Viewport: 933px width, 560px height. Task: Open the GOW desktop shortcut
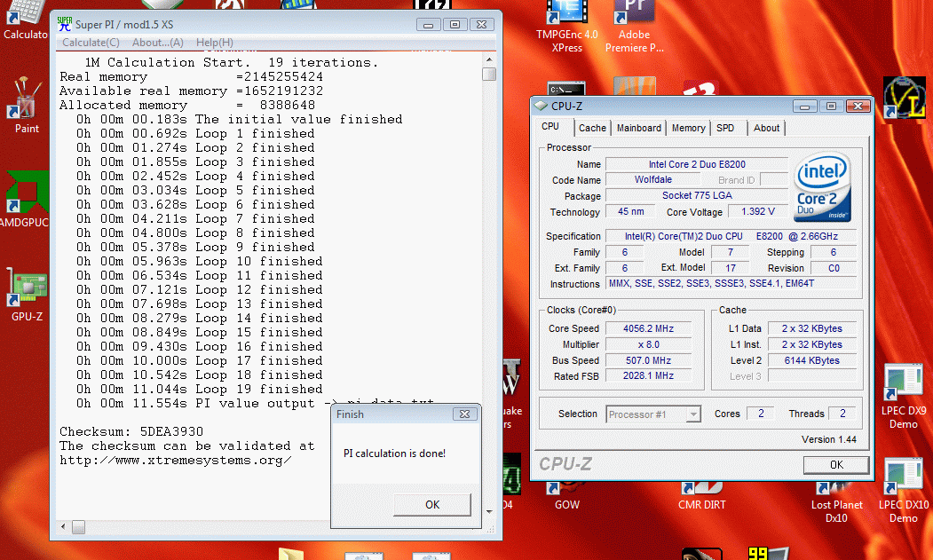[x=566, y=497]
